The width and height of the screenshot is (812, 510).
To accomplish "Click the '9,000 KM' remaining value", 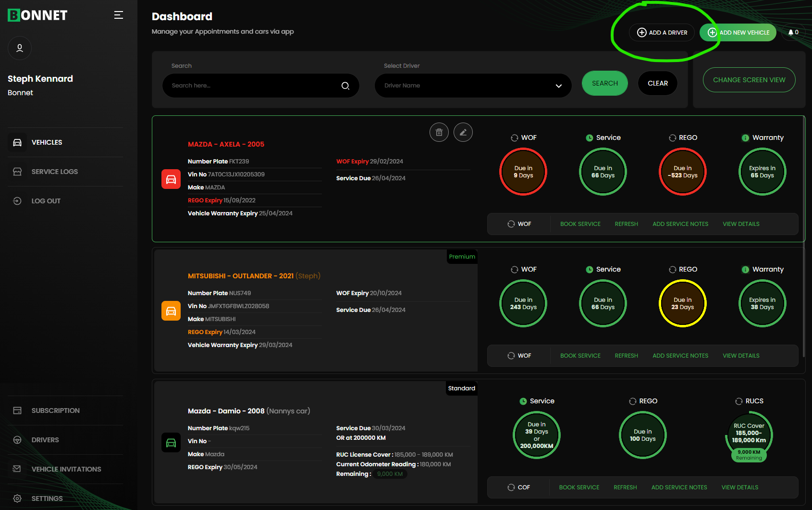I will 390,474.
